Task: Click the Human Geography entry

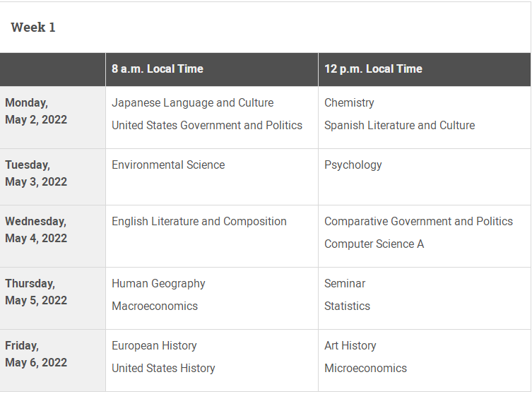Action: (158, 284)
